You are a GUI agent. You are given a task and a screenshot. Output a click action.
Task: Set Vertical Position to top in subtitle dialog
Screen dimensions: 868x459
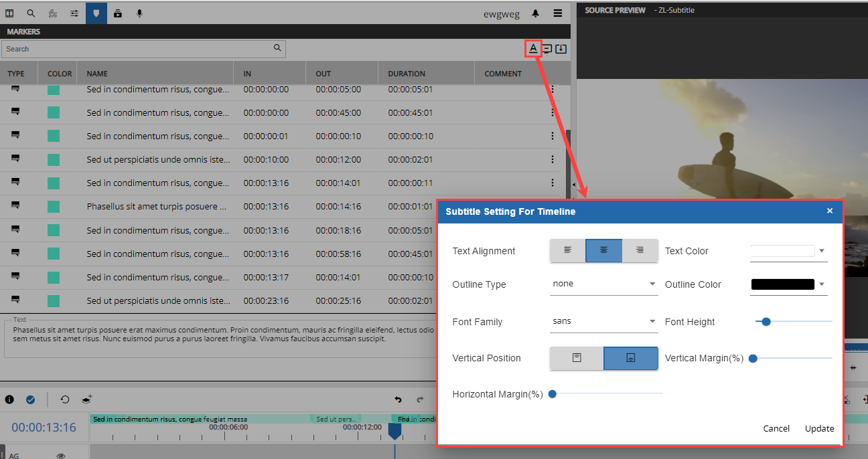pos(576,358)
